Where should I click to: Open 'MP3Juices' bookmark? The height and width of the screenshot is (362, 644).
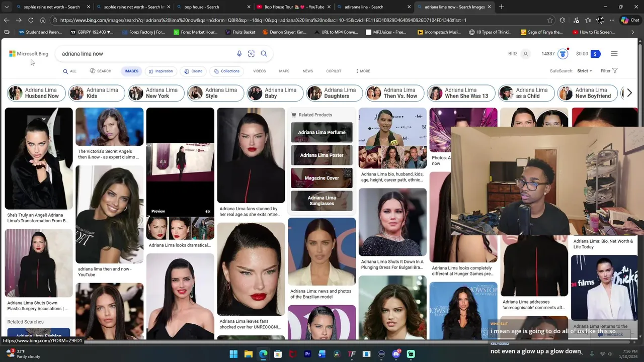386,32
